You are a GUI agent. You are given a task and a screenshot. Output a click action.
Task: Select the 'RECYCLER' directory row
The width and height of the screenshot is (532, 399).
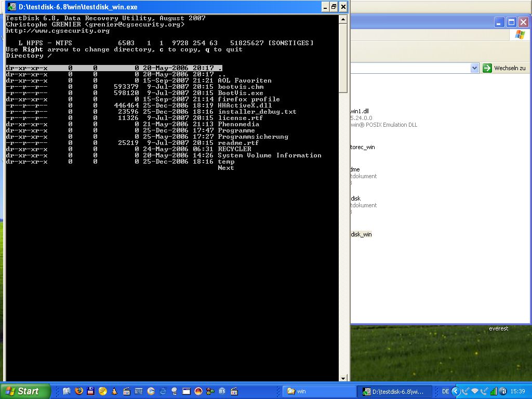pyautogui.click(x=129, y=149)
